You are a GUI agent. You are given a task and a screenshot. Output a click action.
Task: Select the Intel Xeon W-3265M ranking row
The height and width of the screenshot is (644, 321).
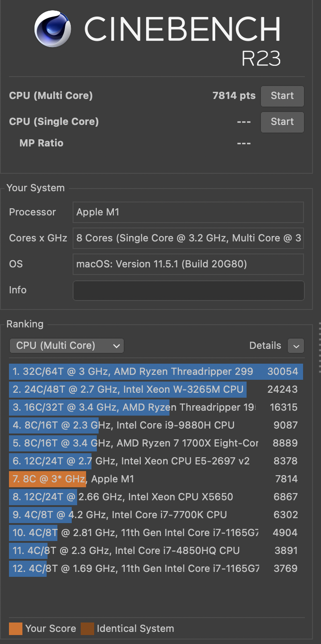coord(156,389)
